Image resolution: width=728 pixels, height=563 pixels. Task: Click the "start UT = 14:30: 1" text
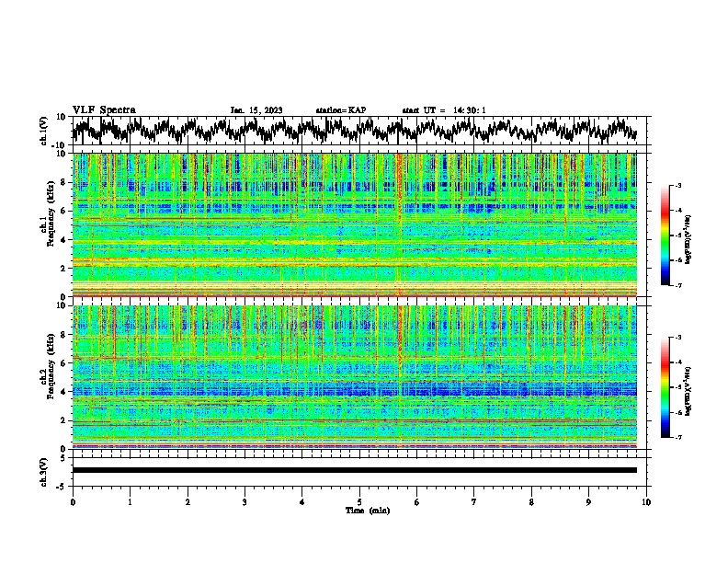pyautogui.click(x=444, y=110)
